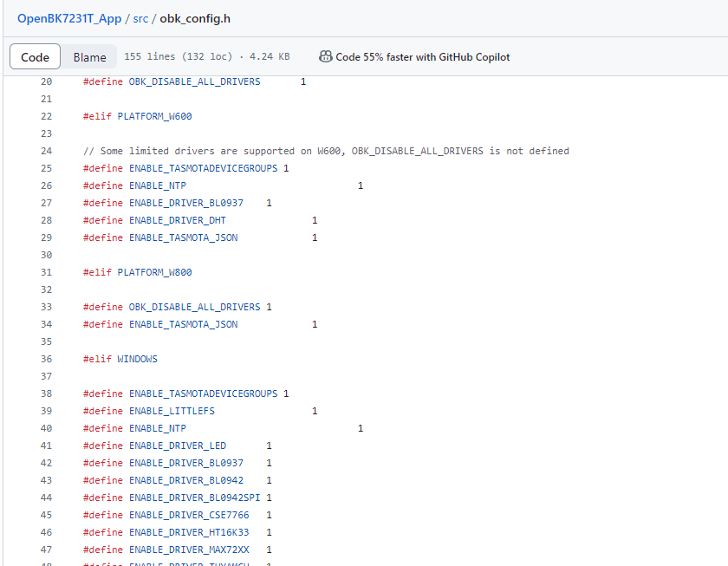This screenshot has width=728, height=566.
Task: Click the value 1 on line 40
Action: pyautogui.click(x=361, y=428)
